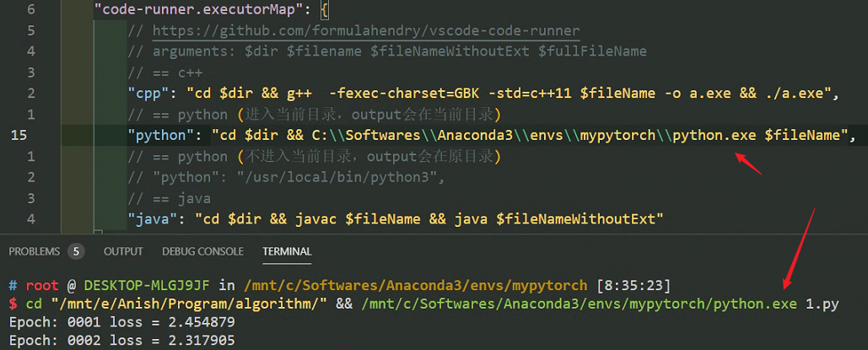Screen dimensions: 868x350
Task: Click line number 15 in the gutter
Action: pos(19,135)
